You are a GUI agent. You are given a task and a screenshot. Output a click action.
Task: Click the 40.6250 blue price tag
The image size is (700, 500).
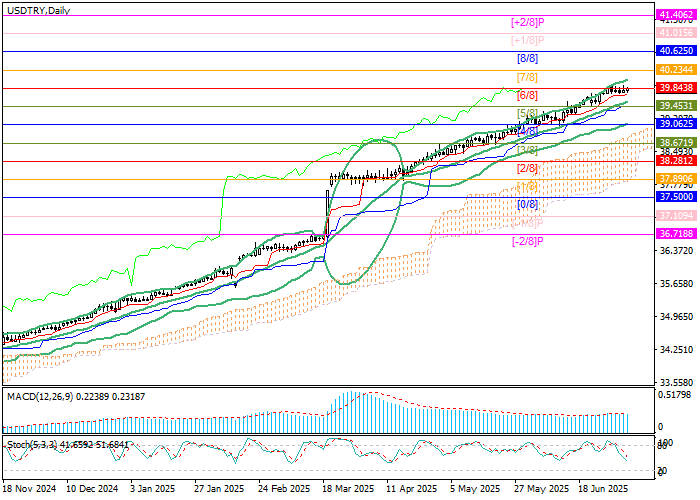click(676, 50)
